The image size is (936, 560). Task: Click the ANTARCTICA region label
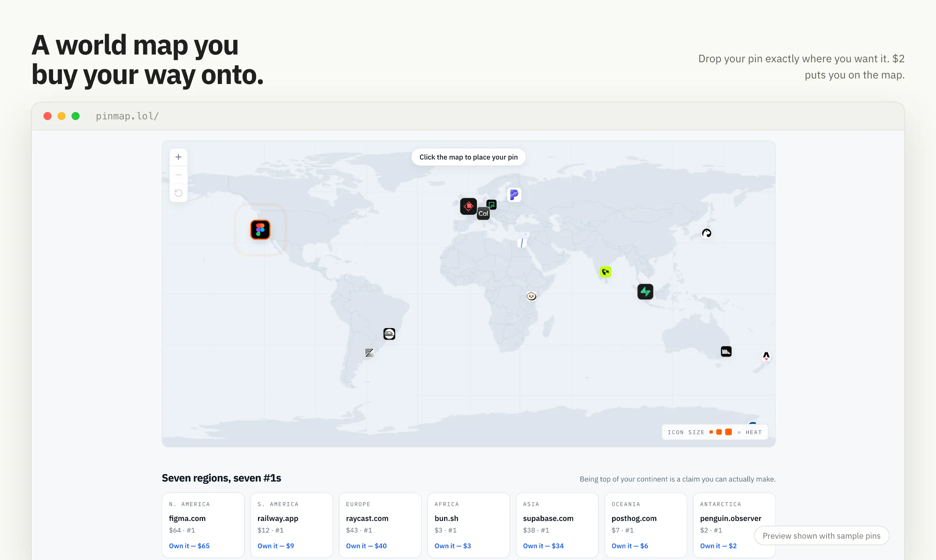click(720, 504)
